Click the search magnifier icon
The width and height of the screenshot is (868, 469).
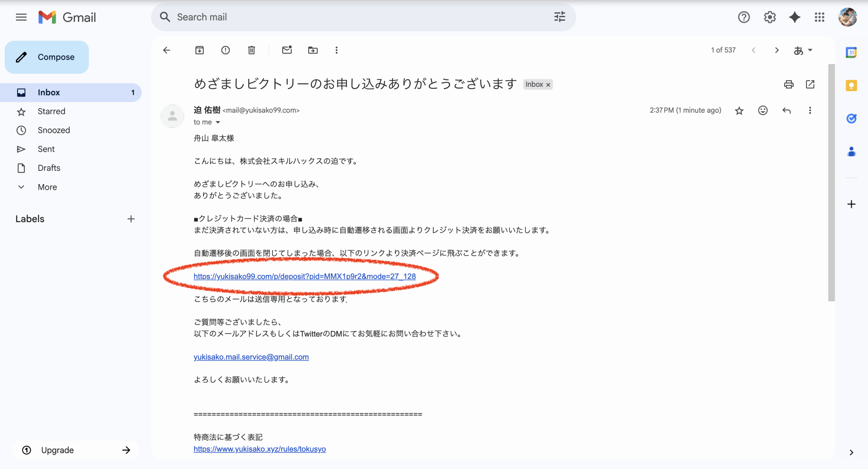(x=165, y=17)
